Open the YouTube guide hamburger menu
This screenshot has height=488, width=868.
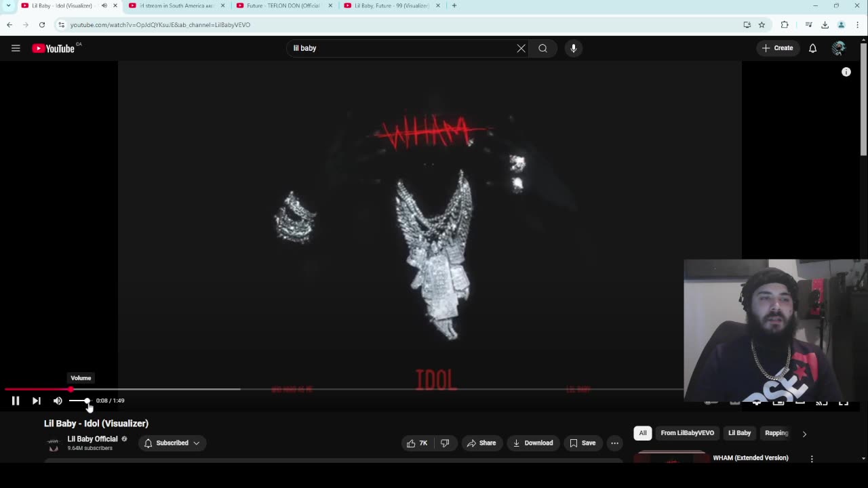point(16,48)
